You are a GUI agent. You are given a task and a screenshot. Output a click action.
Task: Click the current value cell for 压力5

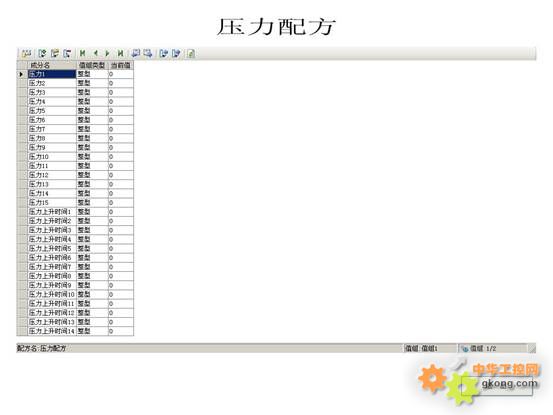click(121, 111)
